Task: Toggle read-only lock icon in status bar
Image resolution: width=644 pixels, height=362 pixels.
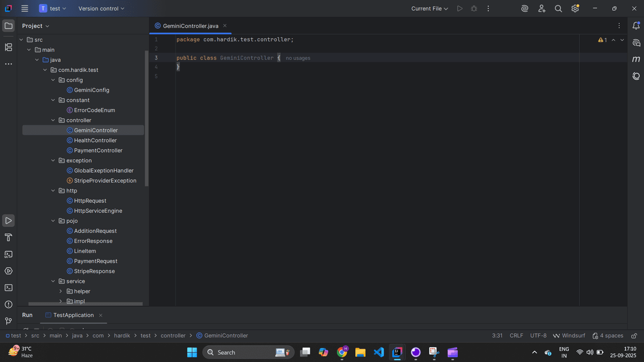Action: [x=634, y=336]
